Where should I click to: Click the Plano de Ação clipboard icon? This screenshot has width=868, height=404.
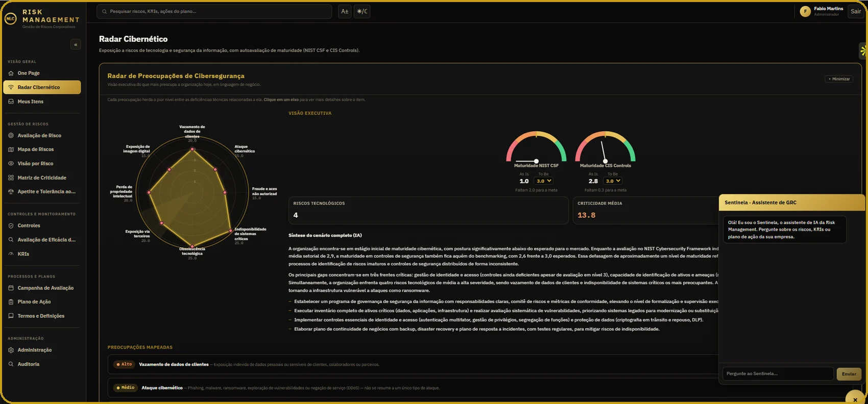11,302
